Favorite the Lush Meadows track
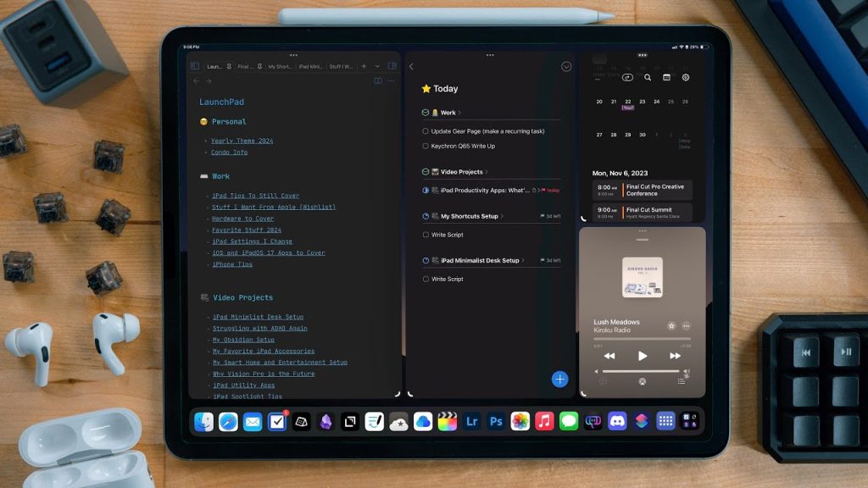 coord(671,326)
